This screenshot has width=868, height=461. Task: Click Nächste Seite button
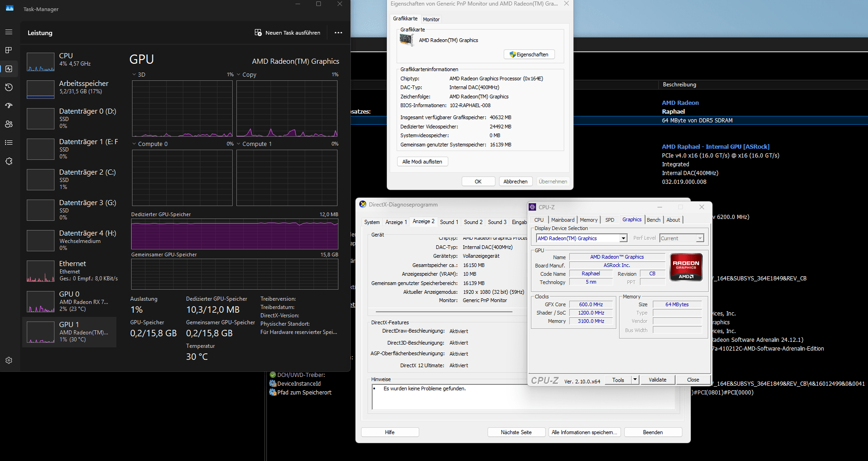[x=516, y=432]
